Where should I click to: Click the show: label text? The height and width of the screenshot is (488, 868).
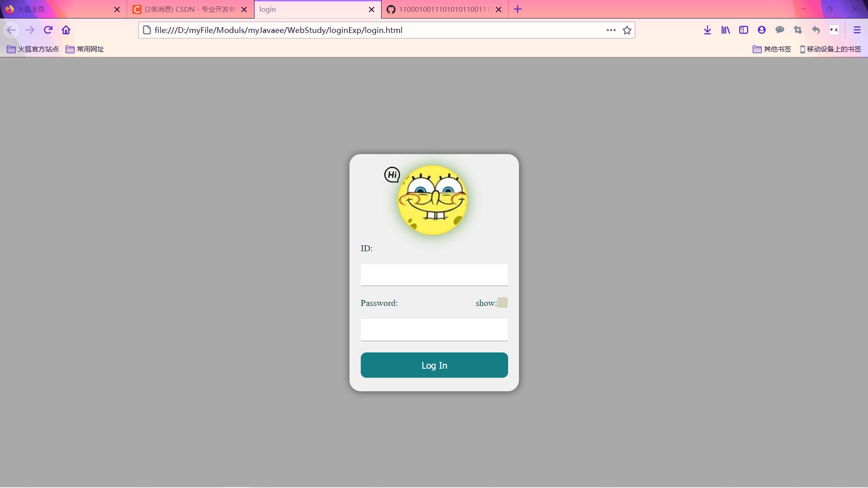click(x=486, y=303)
